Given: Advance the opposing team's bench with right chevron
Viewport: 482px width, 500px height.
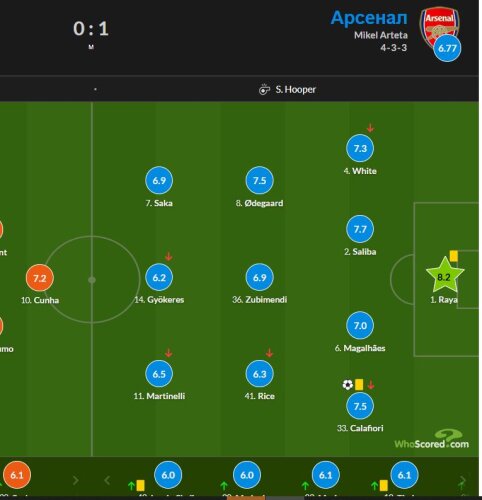Looking at the screenshot, I should click(76, 480).
